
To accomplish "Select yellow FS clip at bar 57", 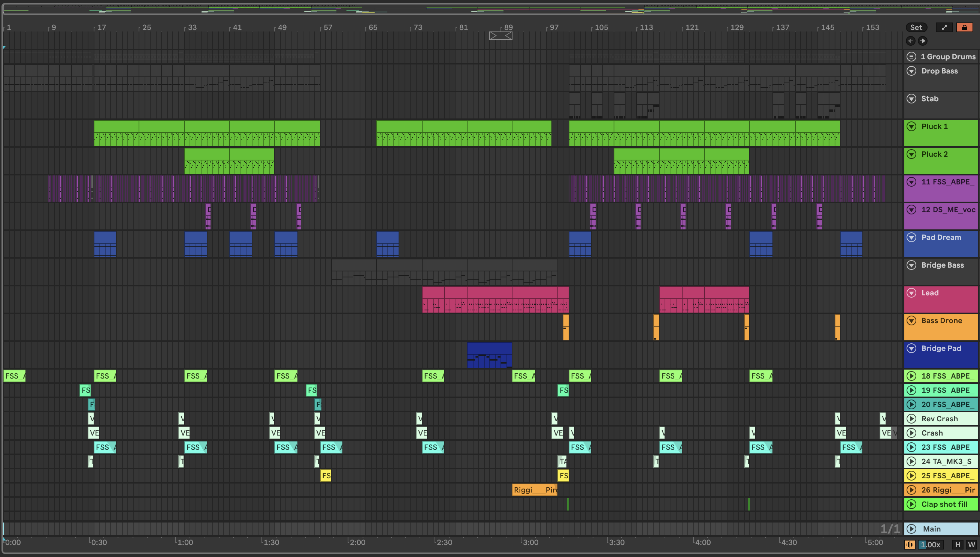I will tap(326, 476).
